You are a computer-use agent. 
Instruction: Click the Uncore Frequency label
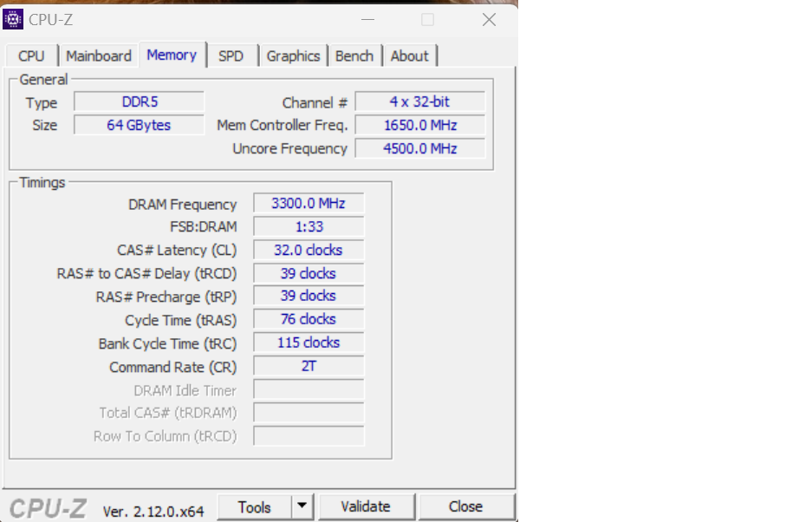pos(289,149)
